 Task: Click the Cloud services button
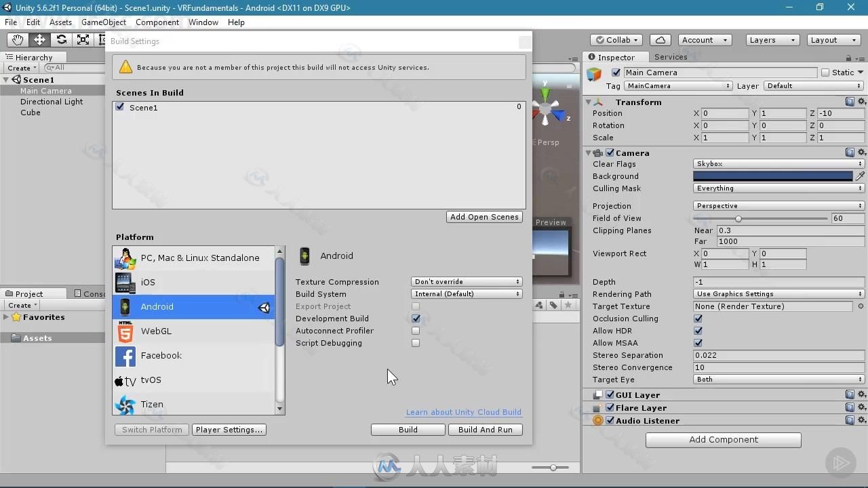pos(660,40)
